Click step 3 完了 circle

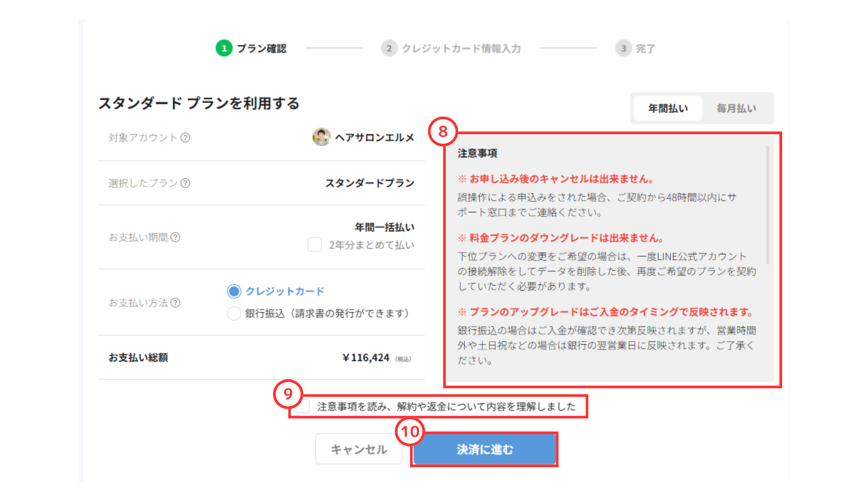tap(623, 48)
